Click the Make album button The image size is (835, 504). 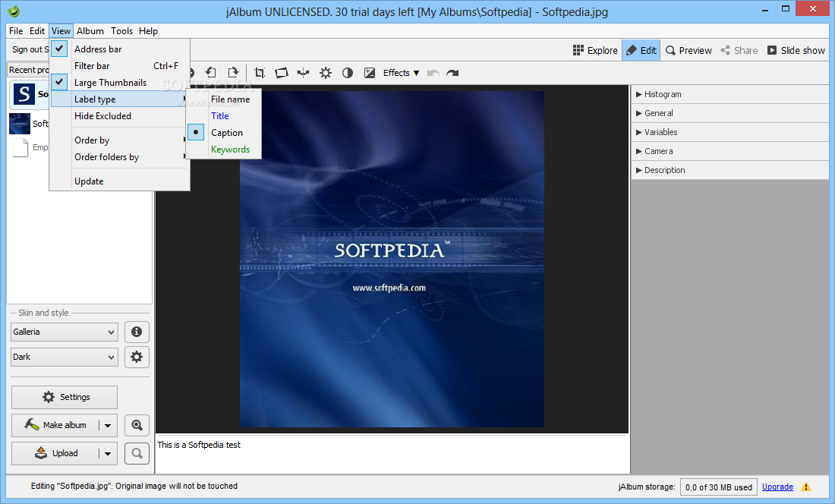[x=55, y=425]
